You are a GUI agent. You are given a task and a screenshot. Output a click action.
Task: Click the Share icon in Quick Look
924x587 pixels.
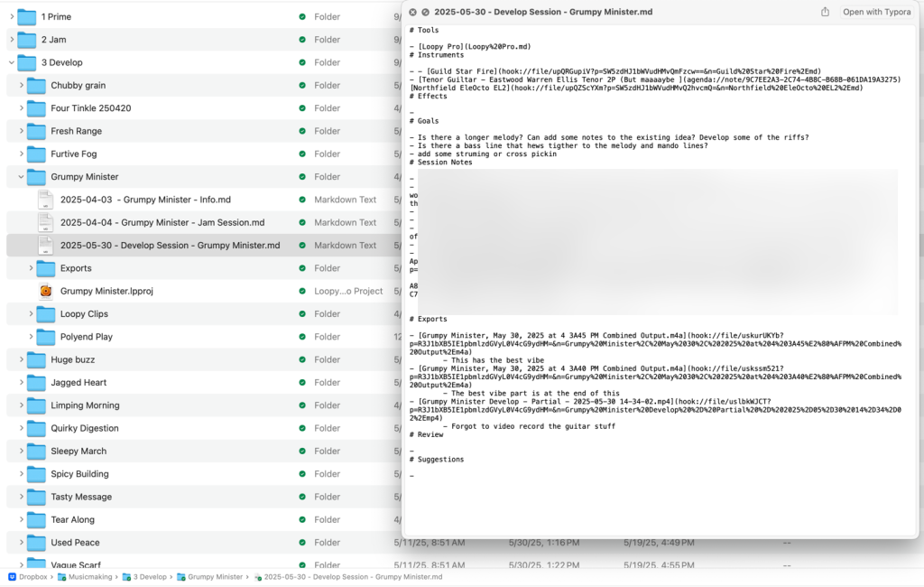(x=825, y=12)
